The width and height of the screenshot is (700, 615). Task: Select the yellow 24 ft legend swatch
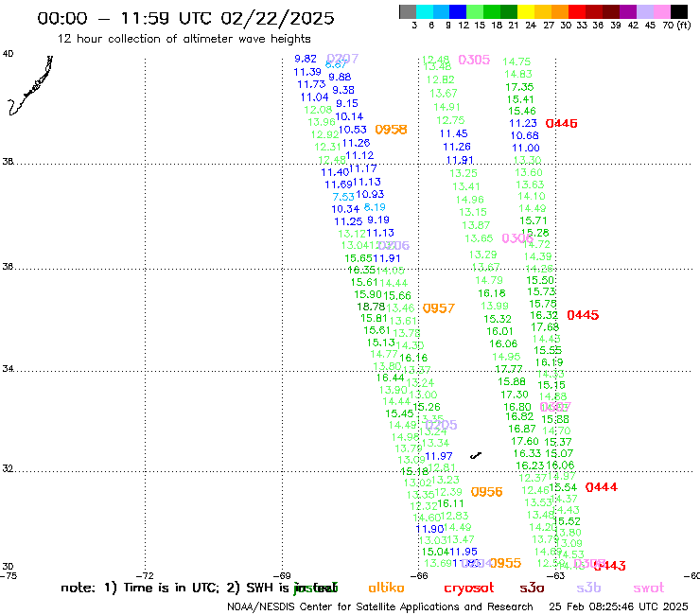(525, 11)
